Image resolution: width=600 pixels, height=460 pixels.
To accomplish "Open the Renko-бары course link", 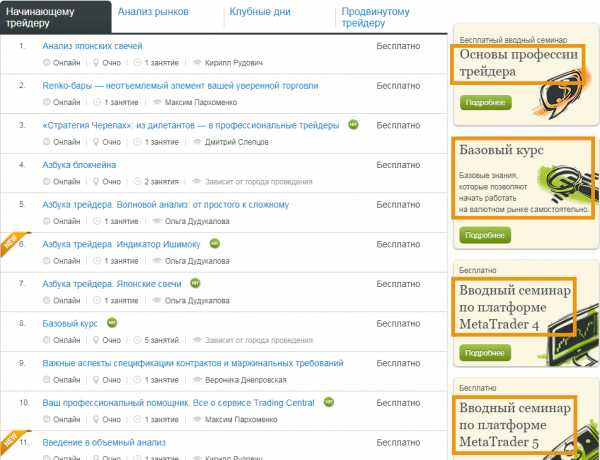I will [x=180, y=86].
